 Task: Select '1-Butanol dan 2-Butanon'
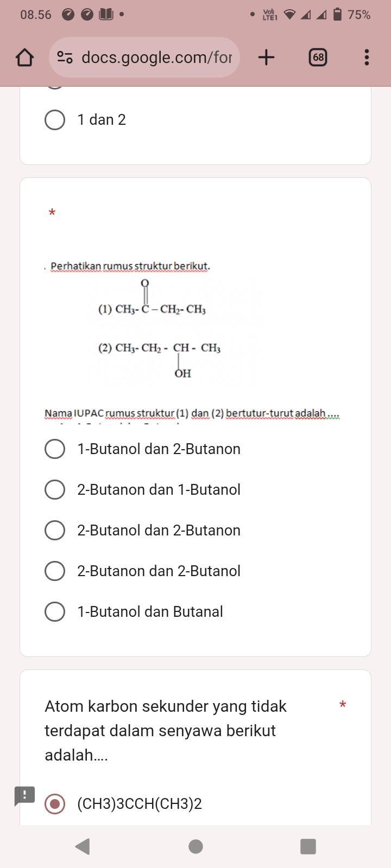(x=55, y=449)
